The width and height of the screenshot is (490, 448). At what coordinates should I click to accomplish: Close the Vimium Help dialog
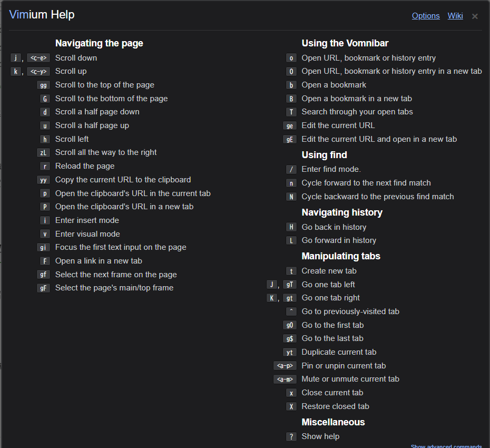475,16
